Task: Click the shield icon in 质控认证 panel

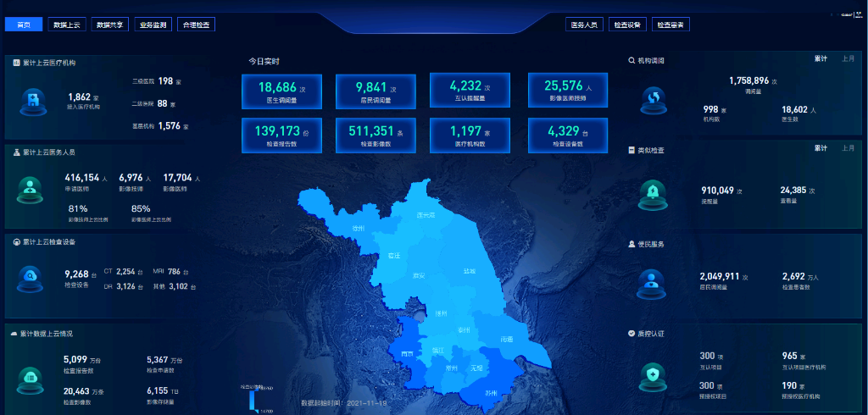Action: click(x=654, y=373)
